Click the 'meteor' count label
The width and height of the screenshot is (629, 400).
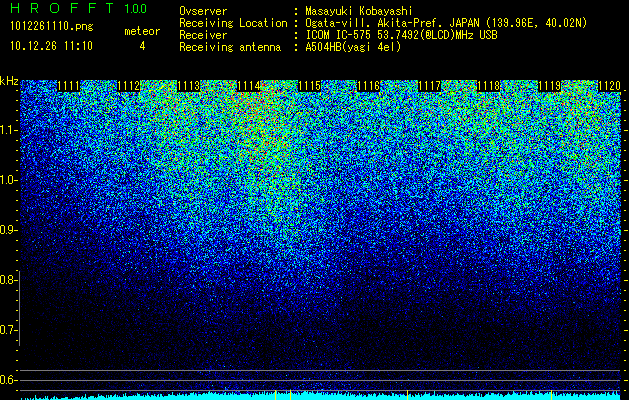coord(142,31)
